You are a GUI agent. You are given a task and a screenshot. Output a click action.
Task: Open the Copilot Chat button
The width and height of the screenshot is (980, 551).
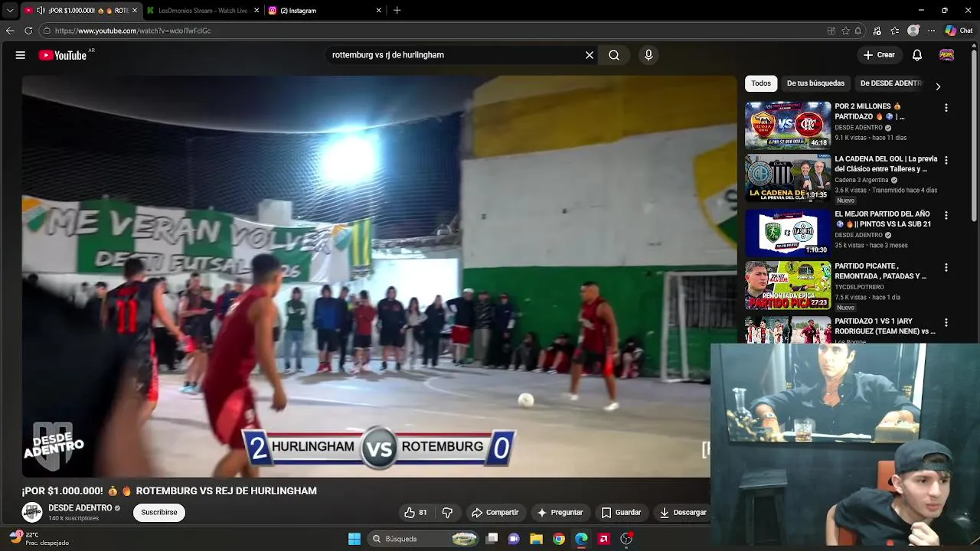click(x=959, y=31)
